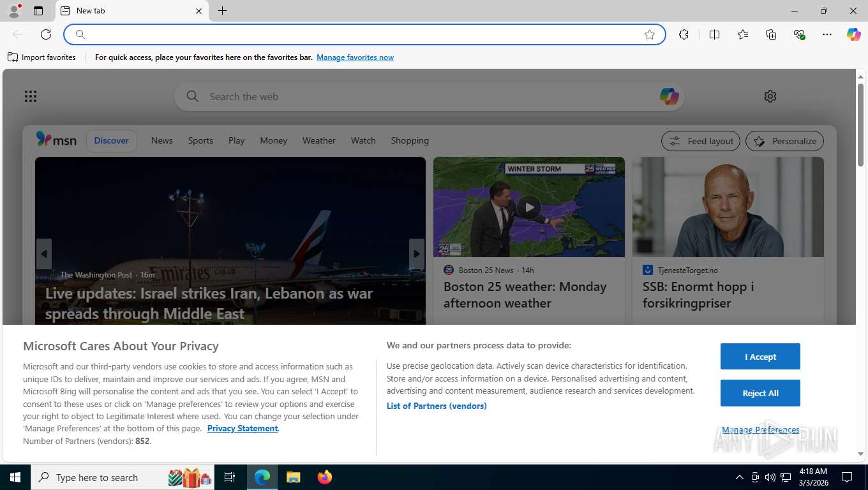Open SSB: Enormt hopp headline
Viewport: 868px width, 490px height.
tap(698, 295)
